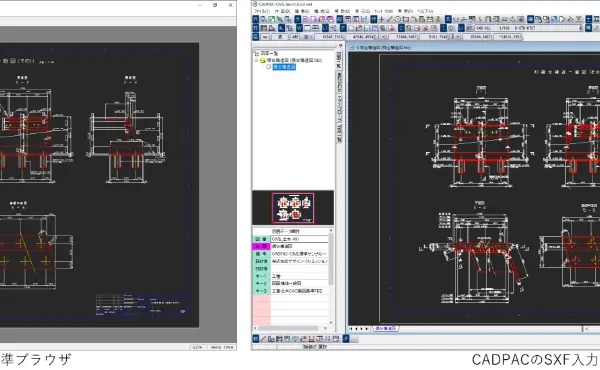Screen dimensions: 600x370
Task: Switch to the sheet tab below the drawing
Action: [385, 329]
